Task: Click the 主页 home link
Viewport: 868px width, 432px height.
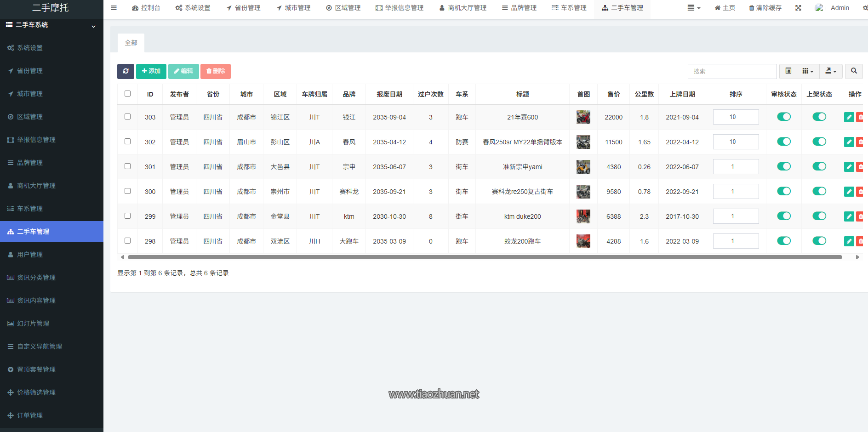Action: (725, 8)
